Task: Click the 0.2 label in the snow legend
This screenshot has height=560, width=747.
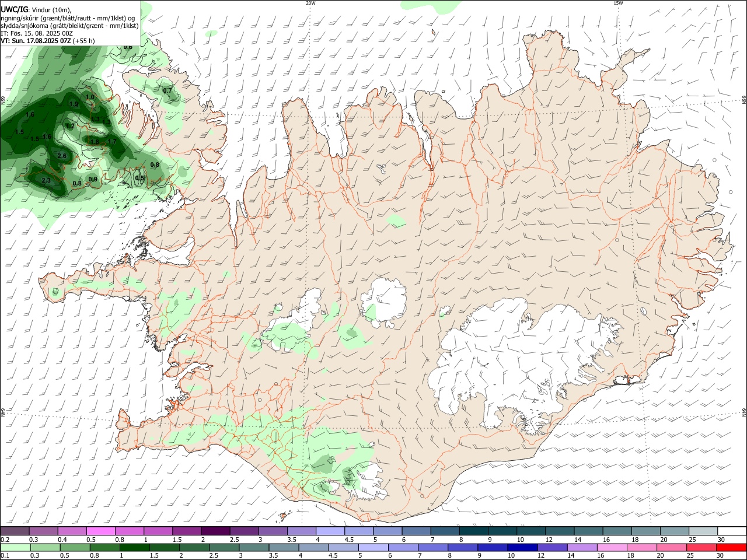Action: pos(5,540)
